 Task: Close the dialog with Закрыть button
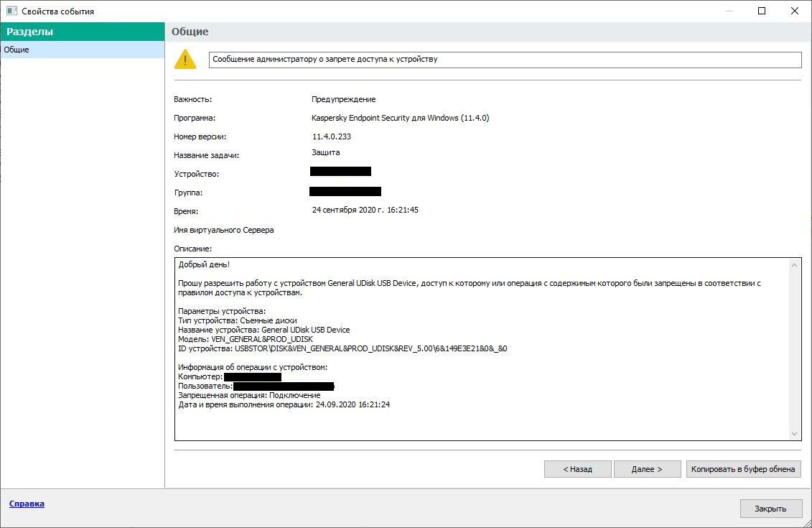(x=770, y=509)
